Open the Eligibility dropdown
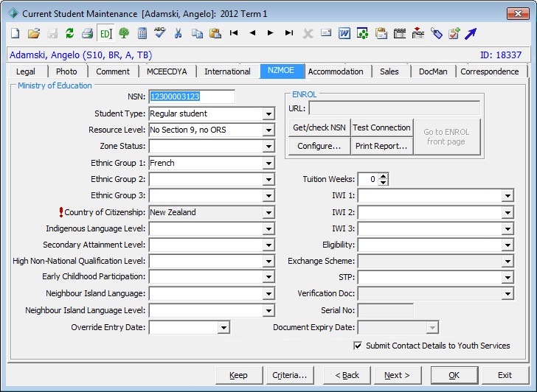 pos(507,245)
